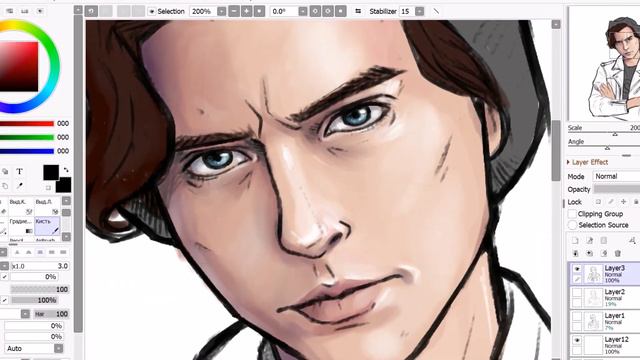The image size is (640, 360).
Task: Pick a color in the red saturation square
Action: 19,67
